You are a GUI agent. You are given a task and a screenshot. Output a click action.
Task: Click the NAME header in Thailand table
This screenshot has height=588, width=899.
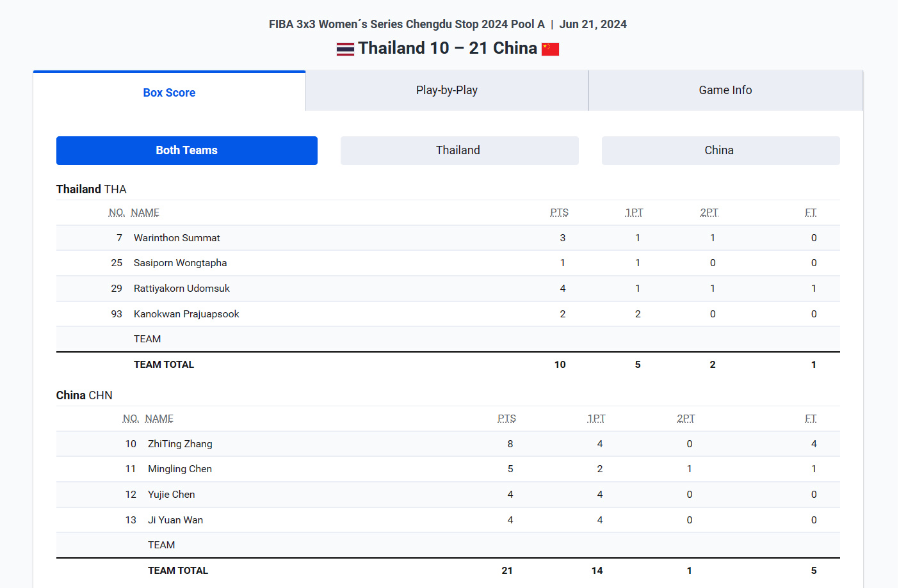click(145, 212)
